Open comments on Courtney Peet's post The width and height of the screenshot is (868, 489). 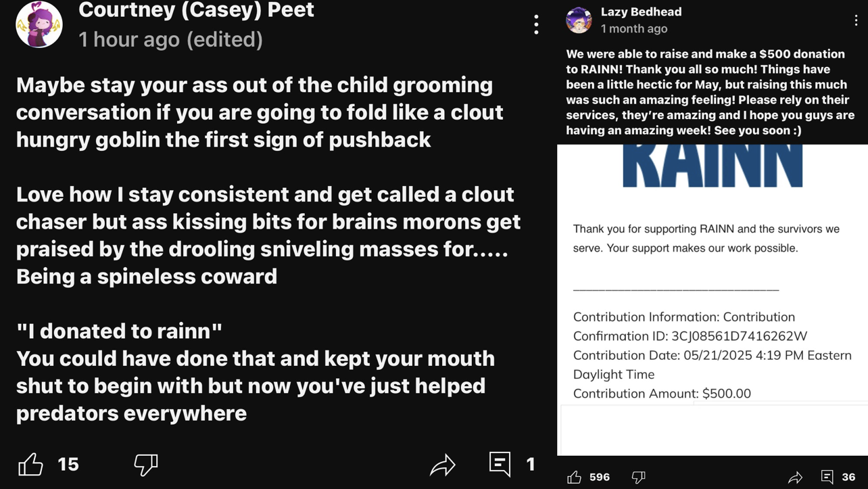tap(500, 465)
